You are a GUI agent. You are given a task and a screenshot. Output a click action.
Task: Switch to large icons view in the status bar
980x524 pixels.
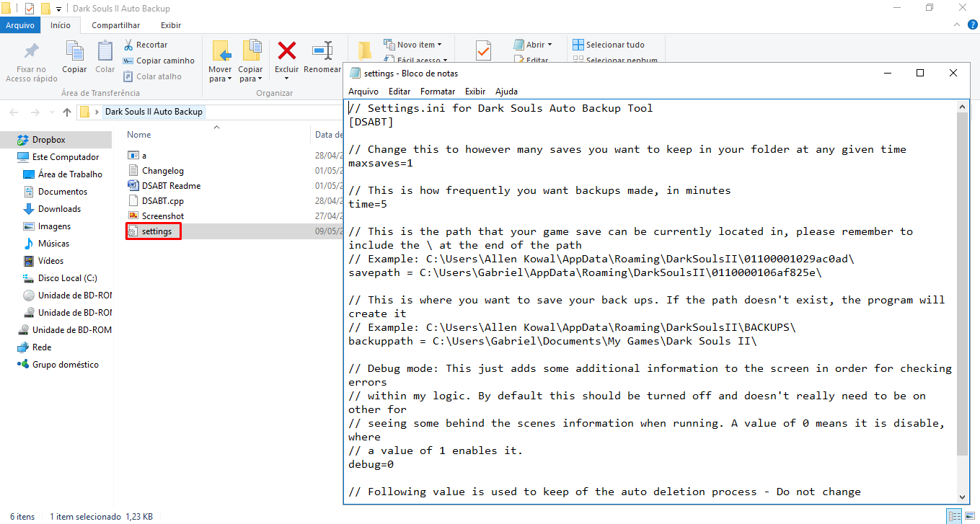(x=969, y=516)
